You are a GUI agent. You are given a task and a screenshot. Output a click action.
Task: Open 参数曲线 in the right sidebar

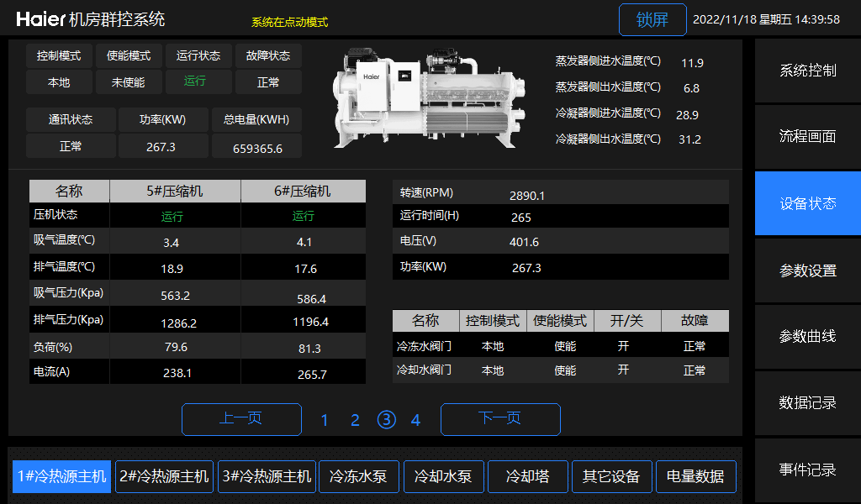coord(807,337)
